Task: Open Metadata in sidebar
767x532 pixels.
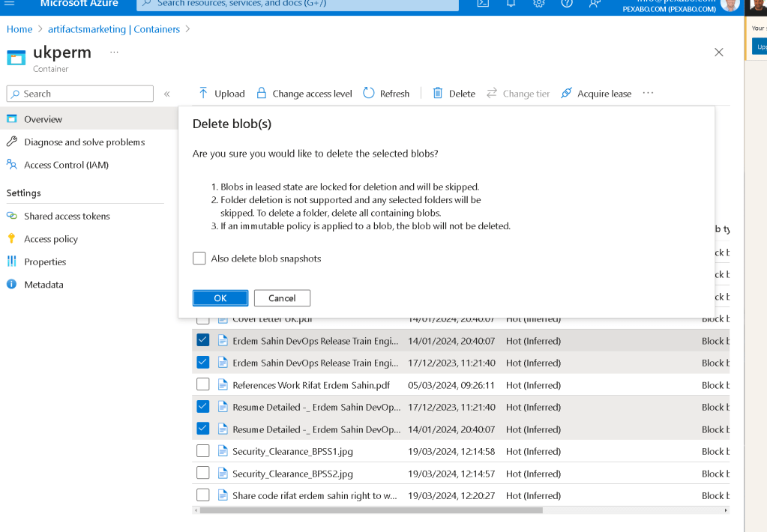Action: pos(43,285)
